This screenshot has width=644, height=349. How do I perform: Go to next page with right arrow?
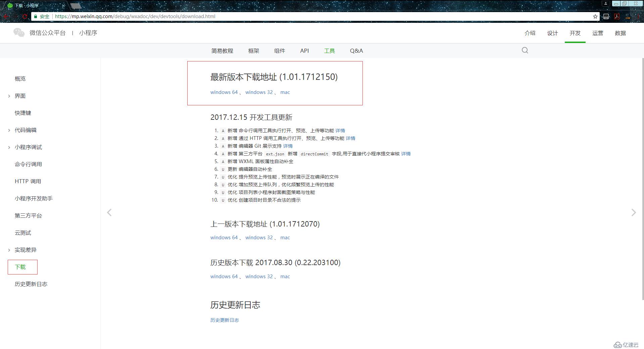(634, 212)
